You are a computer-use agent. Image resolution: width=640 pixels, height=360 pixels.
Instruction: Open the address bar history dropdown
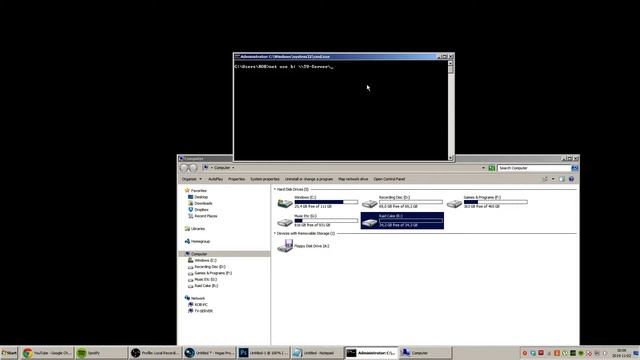pos(483,168)
